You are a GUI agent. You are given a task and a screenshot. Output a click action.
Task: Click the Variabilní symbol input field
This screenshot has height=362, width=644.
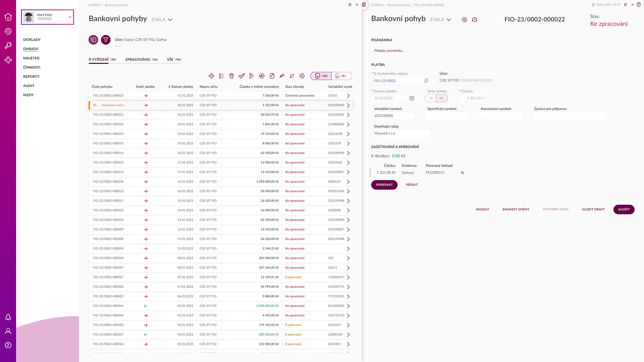click(394, 116)
